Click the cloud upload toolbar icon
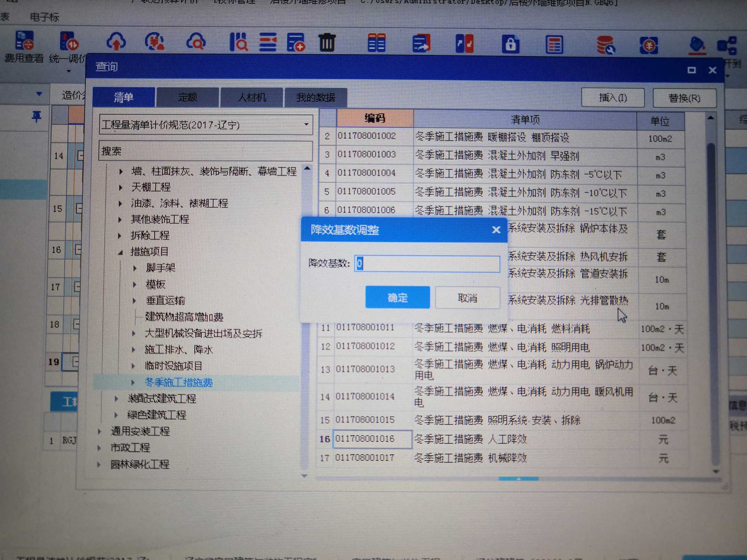Viewport: 747px width, 560px height. click(116, 41)
